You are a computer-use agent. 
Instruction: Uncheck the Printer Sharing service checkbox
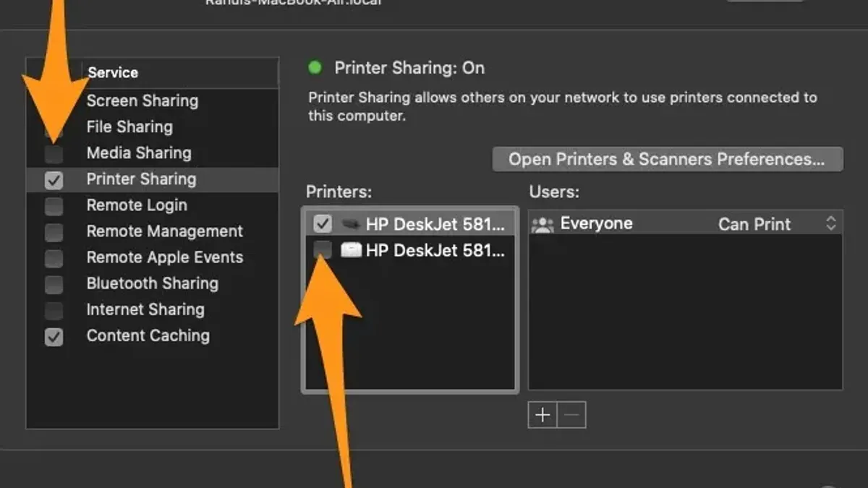(x=54, y=180)
